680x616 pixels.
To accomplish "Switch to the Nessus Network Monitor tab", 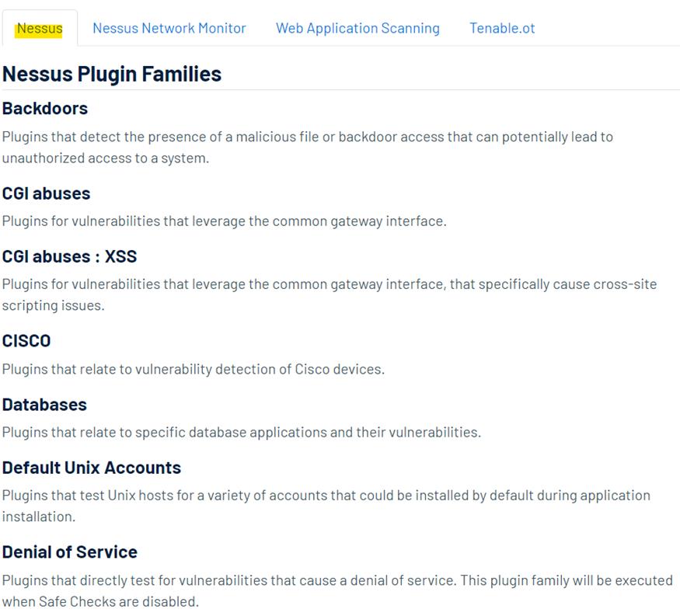I will [169, 28].
